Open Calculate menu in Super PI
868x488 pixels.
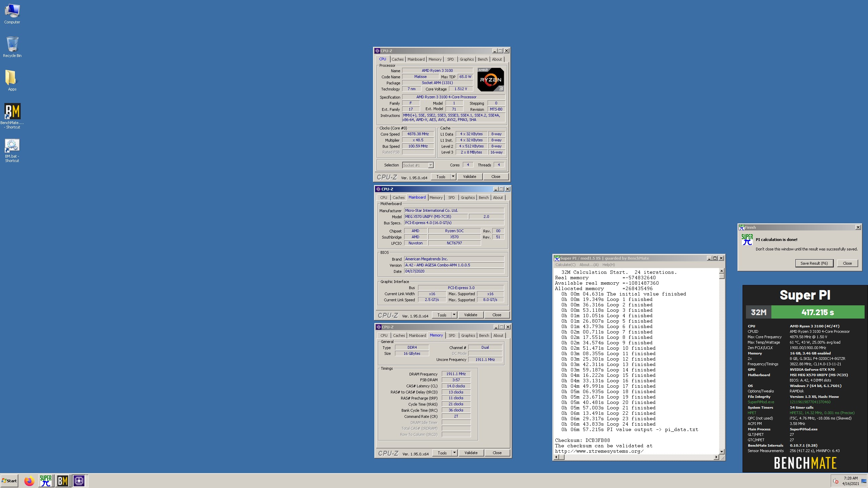[565, 265]
